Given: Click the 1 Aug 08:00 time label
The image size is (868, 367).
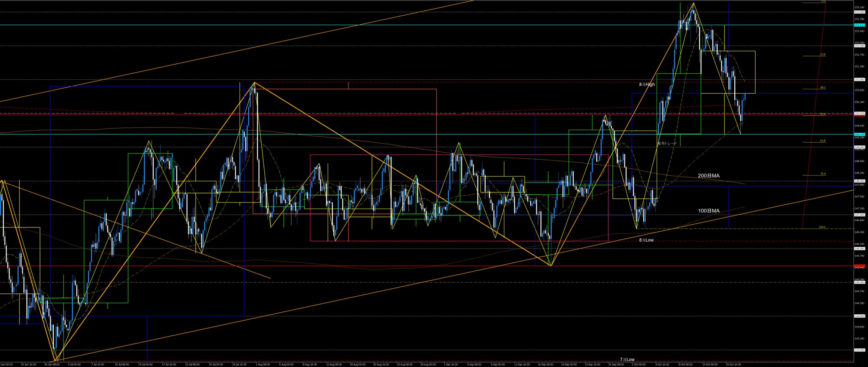Looking at the screenshot, I should coord(262,364).
